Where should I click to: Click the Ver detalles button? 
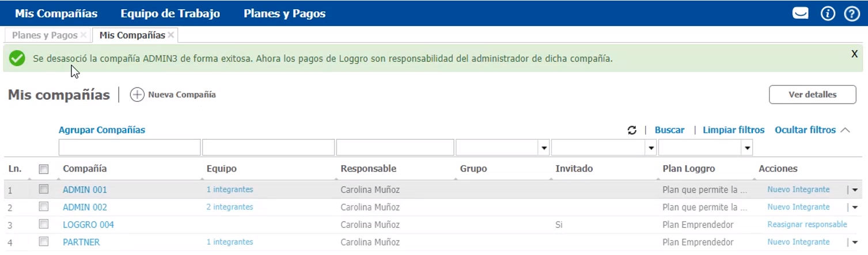[812, 94]
